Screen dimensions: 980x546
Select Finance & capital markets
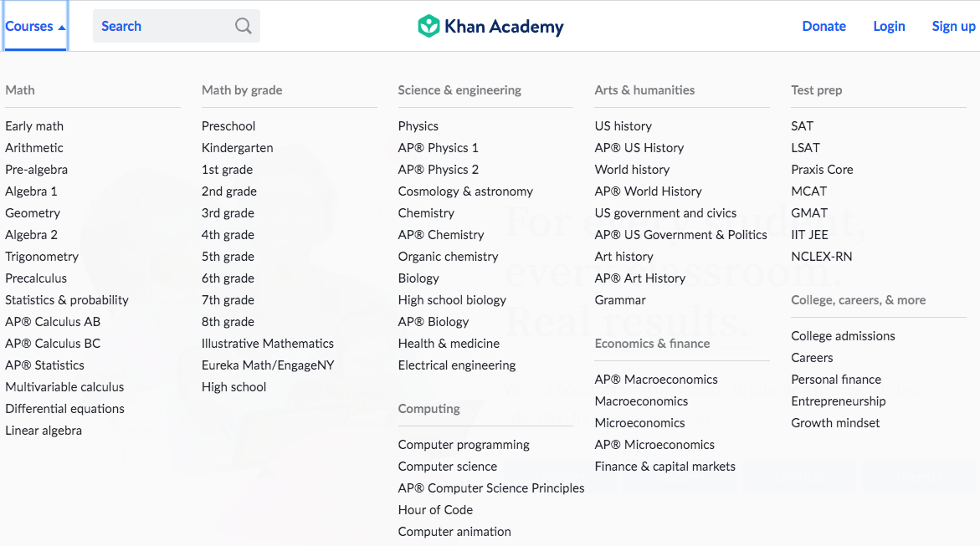pyautogui.click(x=664, y=466)
